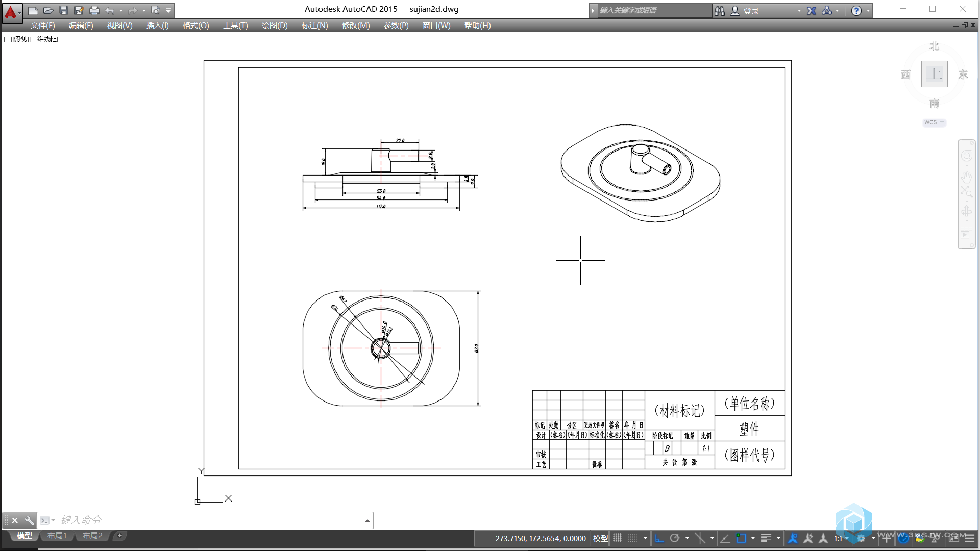The height and width of the screenshot is (551, 980).
Task: Expand the sign-in dropdown arrow
Action: tap(799, 11)
